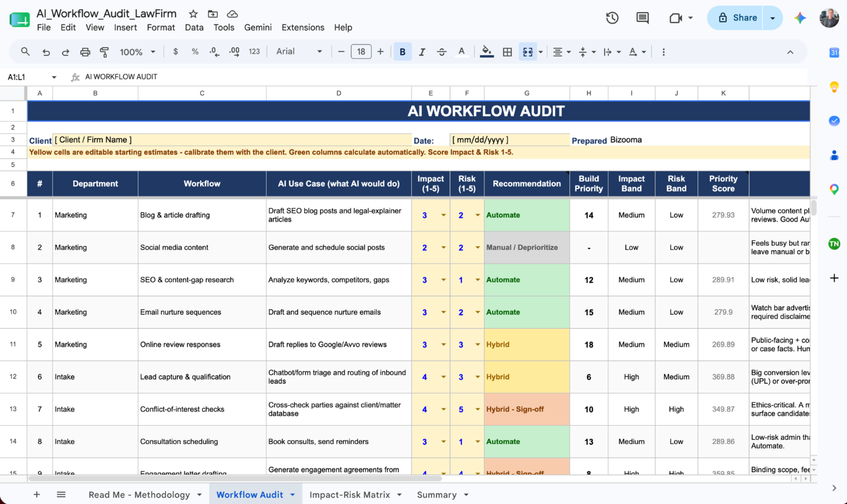Open Google Tasks in side panel
Screen dimensions: 847x504
point(834,121)
